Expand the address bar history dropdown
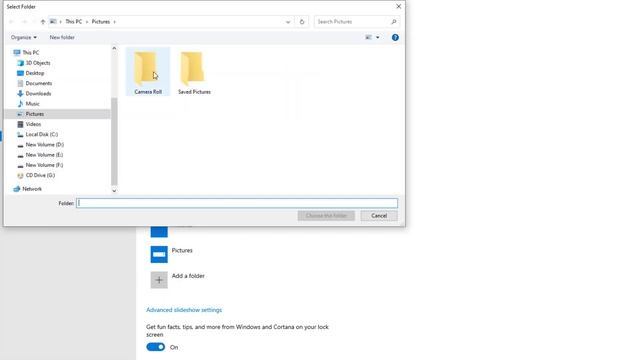Screen dimensions: 640x360 click(x=288, y=22)
